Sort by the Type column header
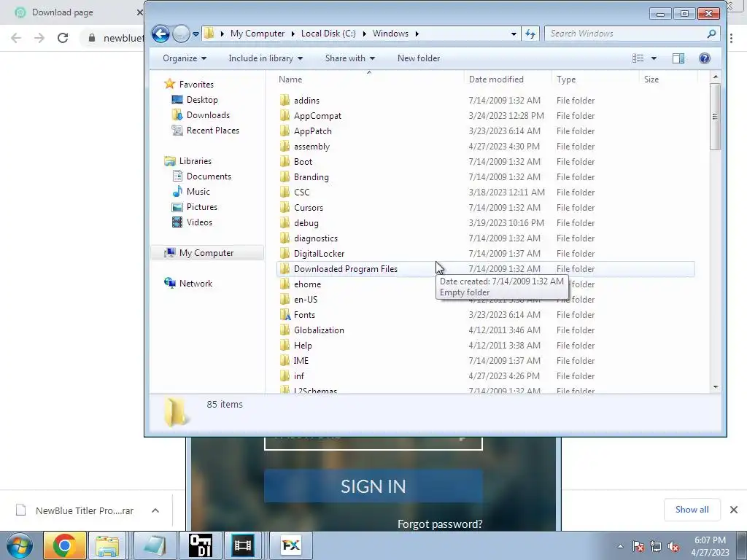This screenshot has height=560, width=747. pos(595,79)
